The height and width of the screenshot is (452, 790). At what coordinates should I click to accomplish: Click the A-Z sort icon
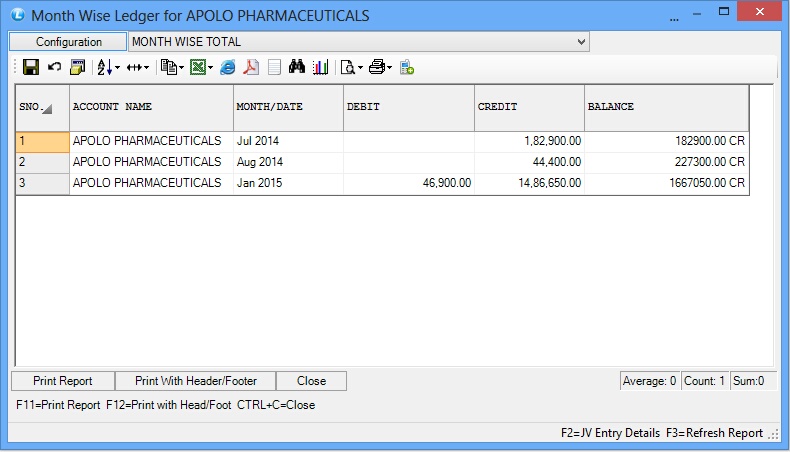click(x=104, y=67)
